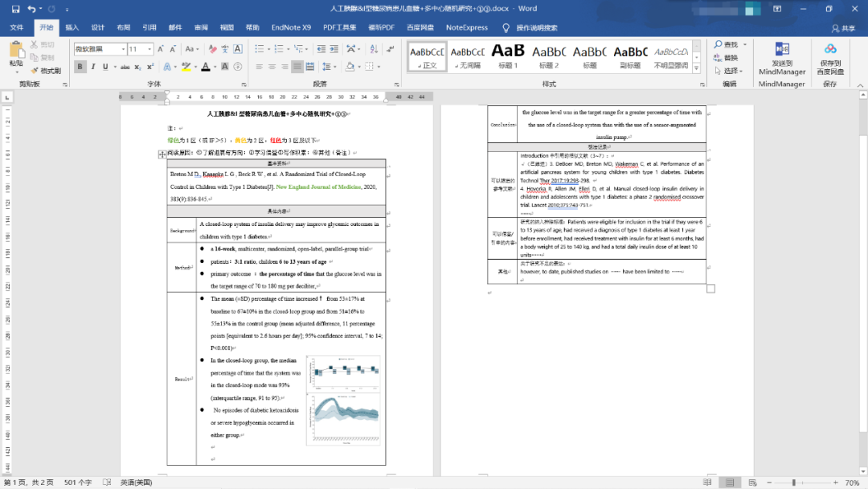
Task: Show paragraph marks with the pilcrow icon
Action: click(391, 49)
